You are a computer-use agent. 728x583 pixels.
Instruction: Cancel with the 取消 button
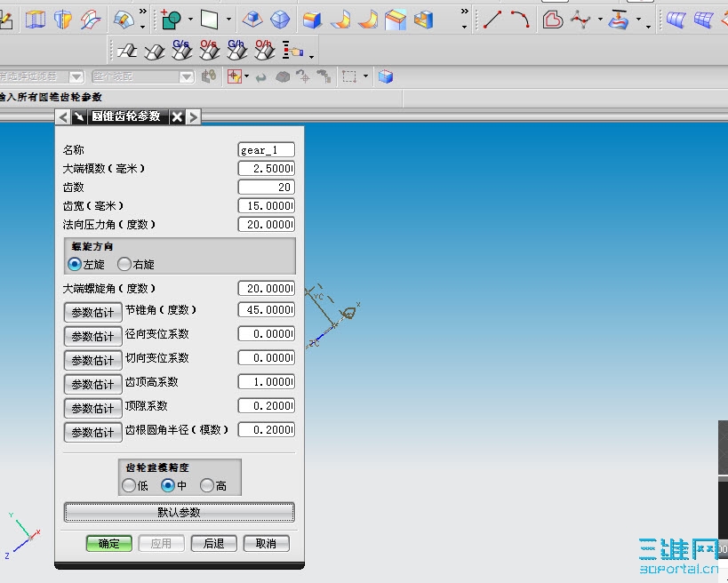267,544
